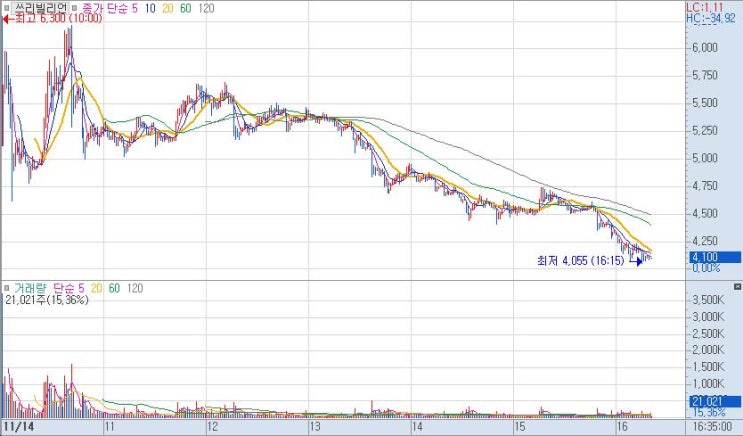The width and height of the screenshot is (743, 436).
Task: Click the 종가 단순 moving average label
Action: (104, 8)
